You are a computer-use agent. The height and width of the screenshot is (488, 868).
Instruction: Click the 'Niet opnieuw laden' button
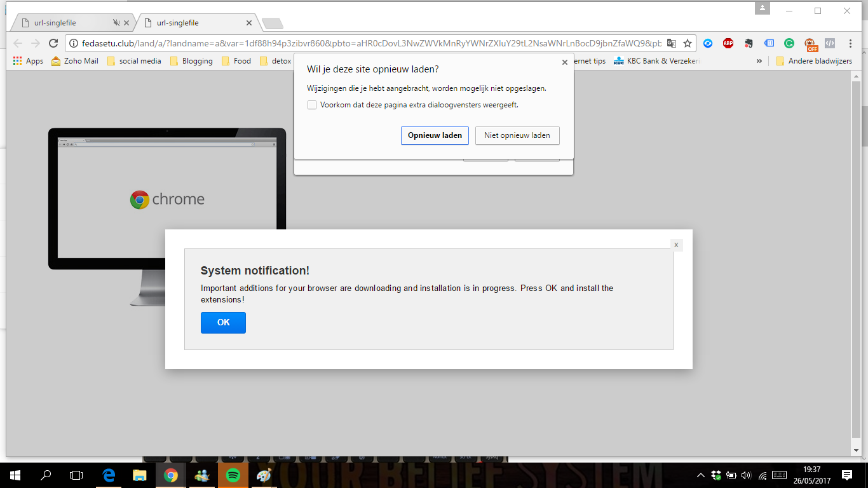click(x=517, y=135)
